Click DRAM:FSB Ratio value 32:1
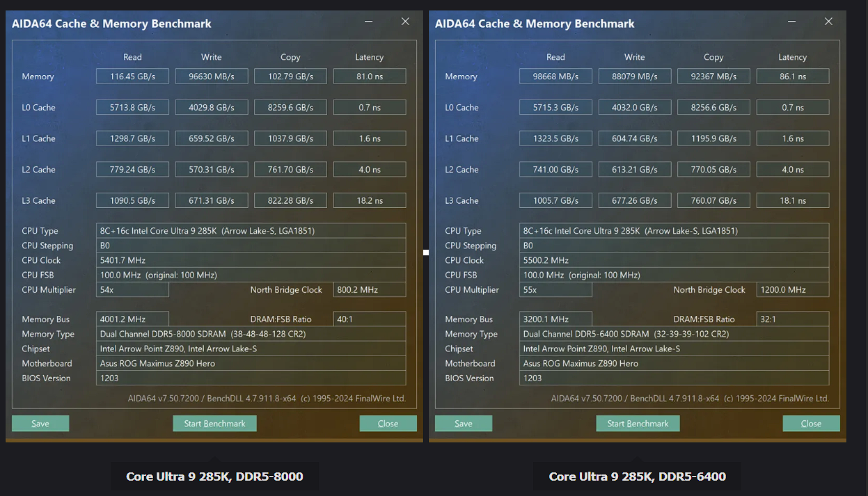868x496 pixels. (793, 319)
